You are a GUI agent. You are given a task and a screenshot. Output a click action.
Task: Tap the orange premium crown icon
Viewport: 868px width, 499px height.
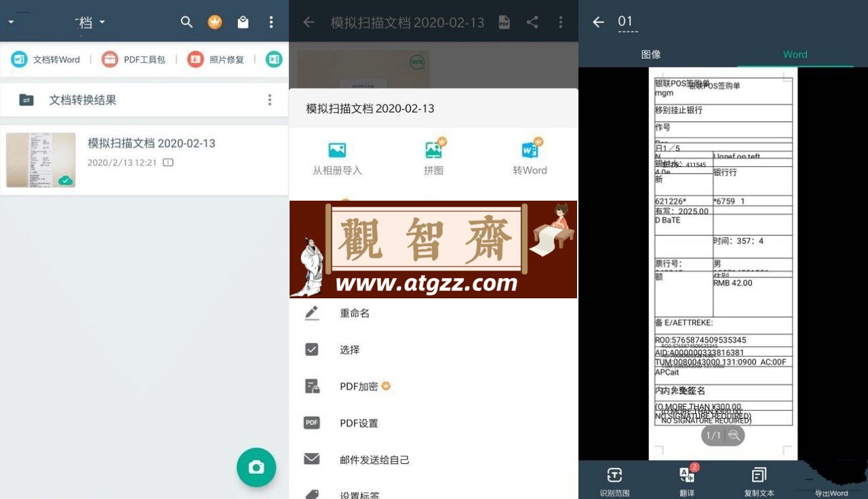[x=214, y=22]
